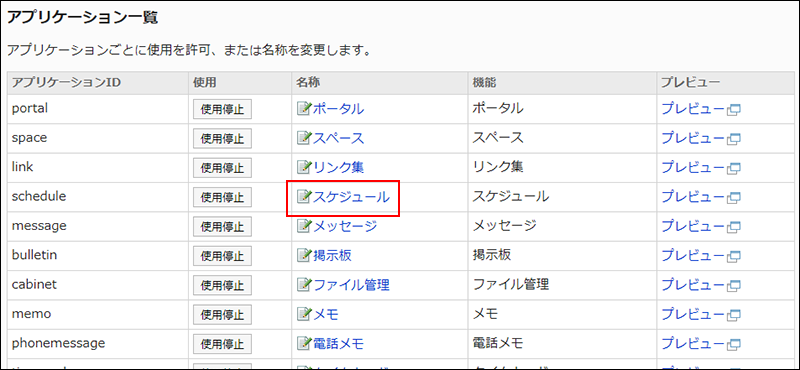Viewport: 800px width, 370px height.
Task: Open the 電話メモ name link
Action: pos(338,343)
